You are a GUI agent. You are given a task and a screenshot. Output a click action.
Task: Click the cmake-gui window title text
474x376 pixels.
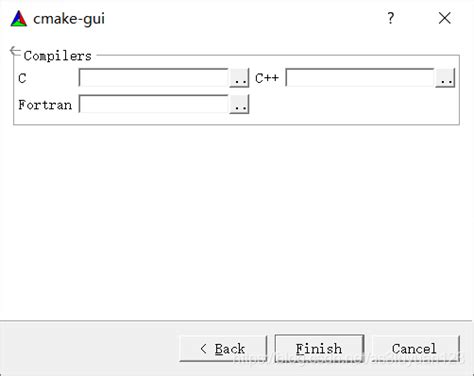tap(69, 19)
